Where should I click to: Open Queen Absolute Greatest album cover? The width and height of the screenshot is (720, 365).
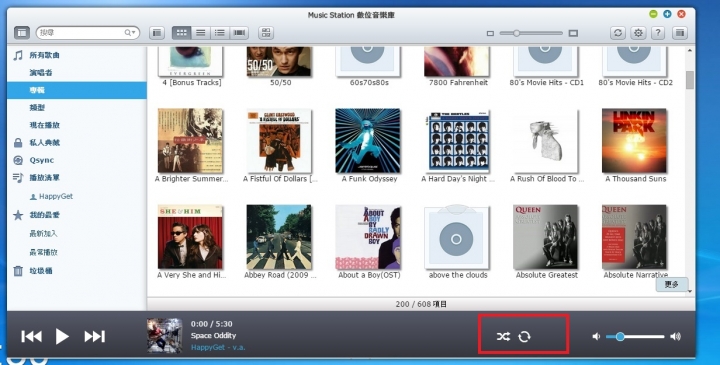(545, 237)
